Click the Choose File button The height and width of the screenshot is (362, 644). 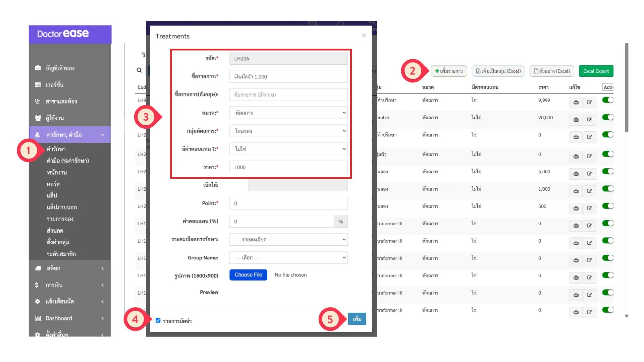click(248, 275)
